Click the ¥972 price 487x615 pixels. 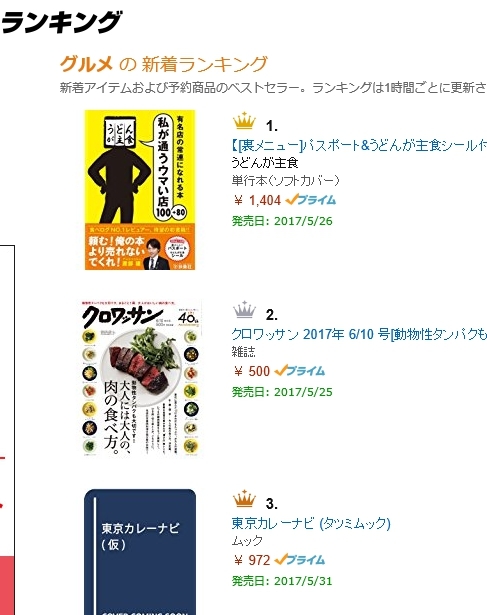pos(251,560)
